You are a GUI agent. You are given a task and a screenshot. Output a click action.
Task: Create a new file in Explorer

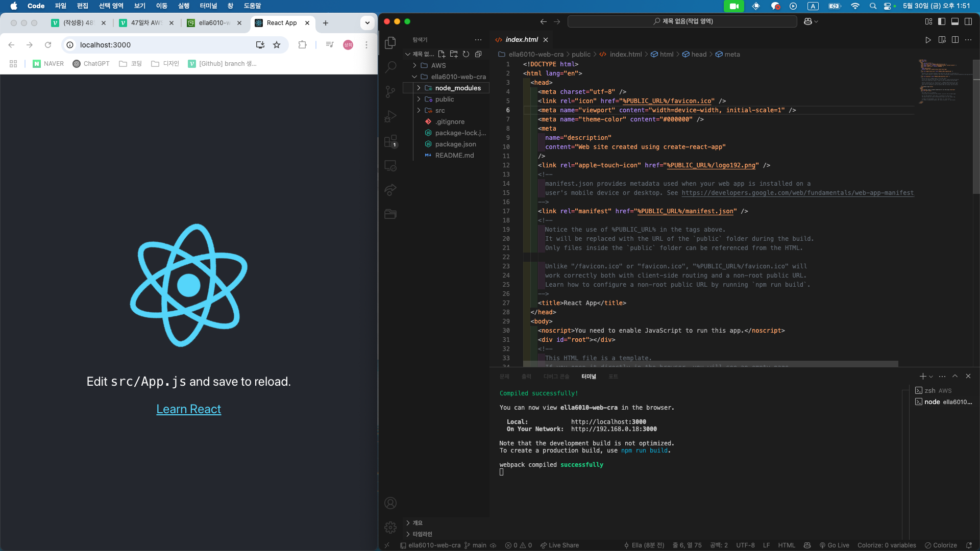pyautogui.click(x=442, y=54)
